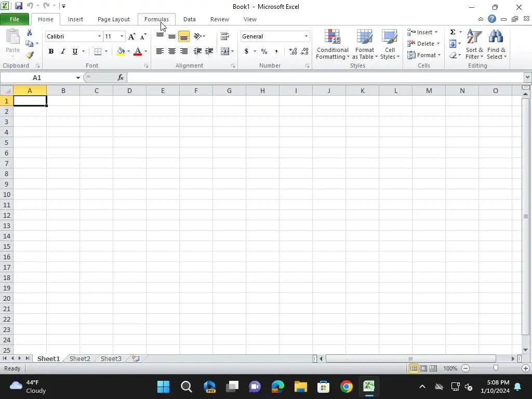
Task: Switch to the Review tab
Action: [220, 19]
